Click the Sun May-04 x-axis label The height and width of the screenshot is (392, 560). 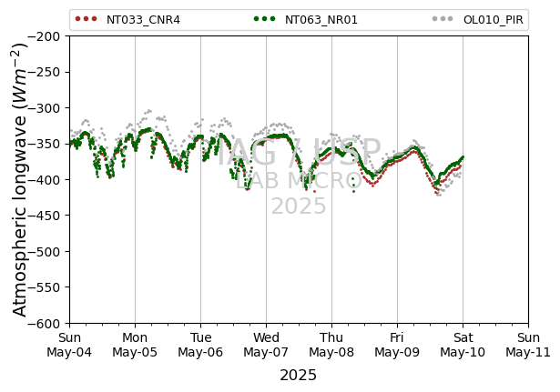[69, 345]
